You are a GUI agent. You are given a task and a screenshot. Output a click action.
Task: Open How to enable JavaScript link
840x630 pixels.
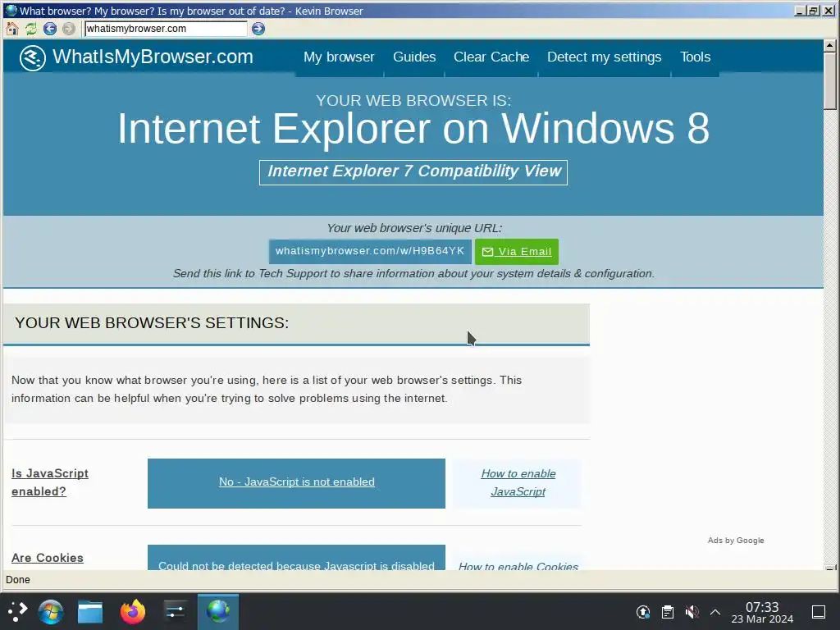coord(518,482)
